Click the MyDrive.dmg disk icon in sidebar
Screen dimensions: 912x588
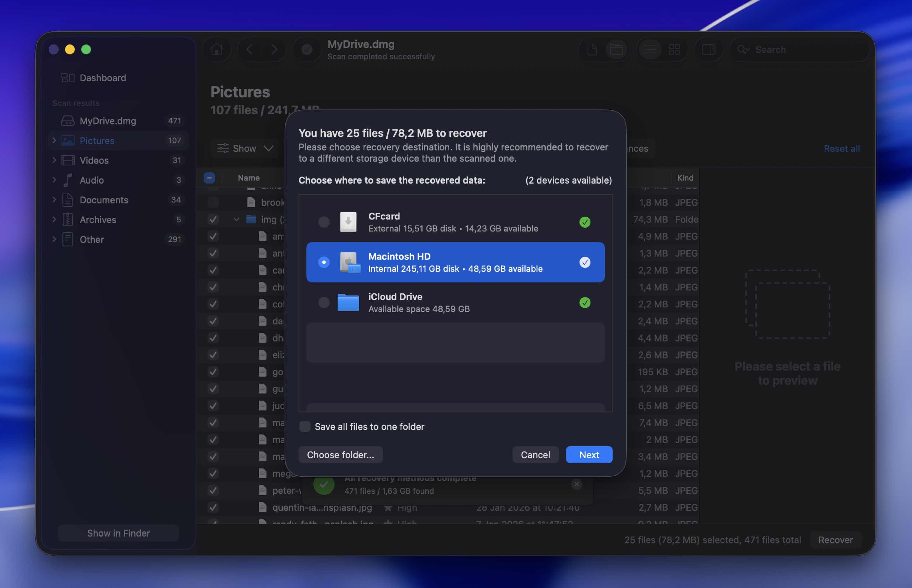(67, 121)
